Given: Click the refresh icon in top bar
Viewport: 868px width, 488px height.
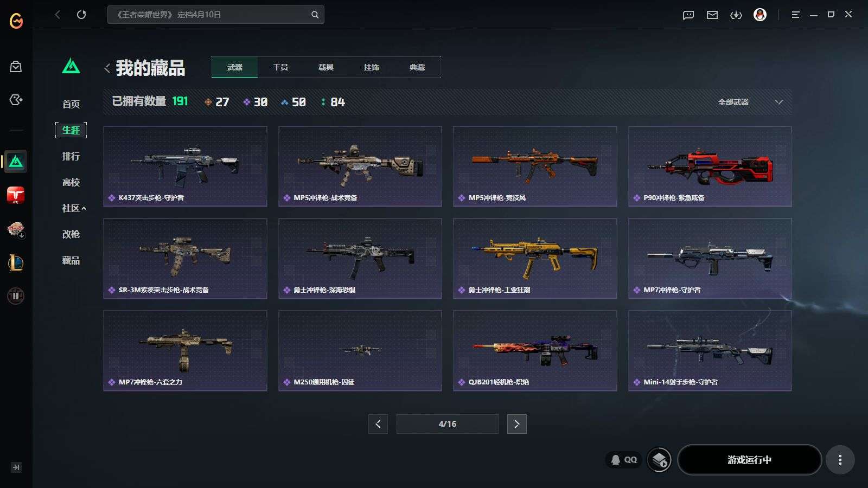Looking at the screenshot, I should tap(81, 15).
